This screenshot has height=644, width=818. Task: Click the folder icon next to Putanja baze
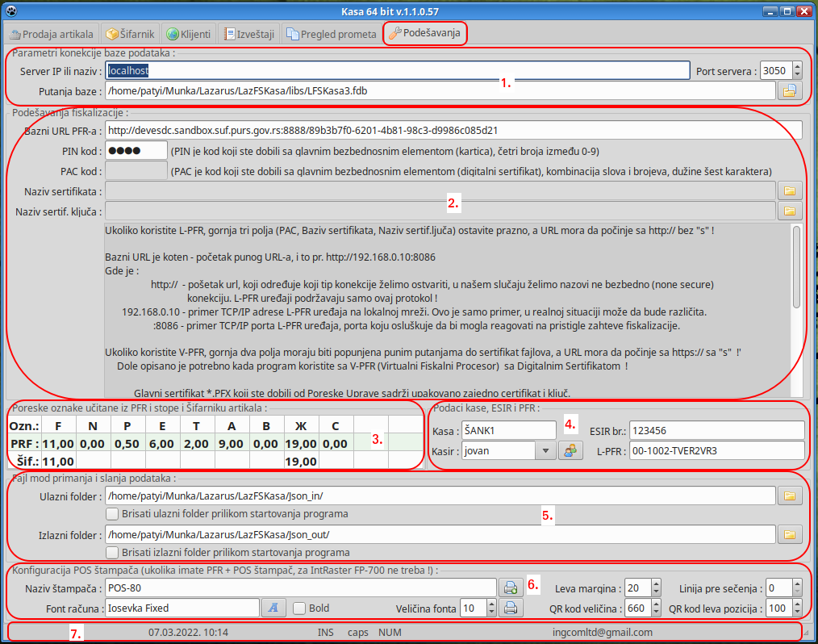point(790,91)
